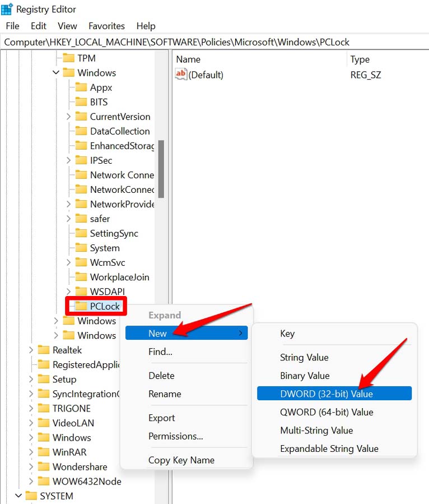
Task: Click the Name column header
Action: tap(188, 59)
